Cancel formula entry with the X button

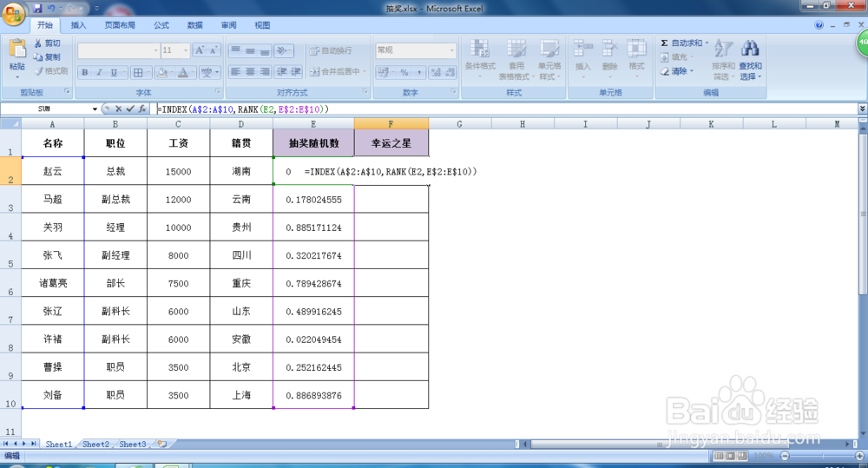click(118, 109)
